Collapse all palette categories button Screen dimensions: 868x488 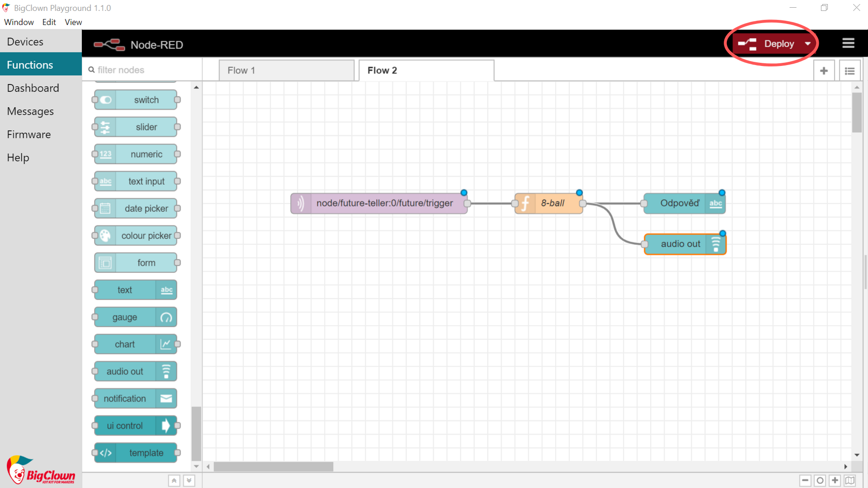[x=174, y=481]
